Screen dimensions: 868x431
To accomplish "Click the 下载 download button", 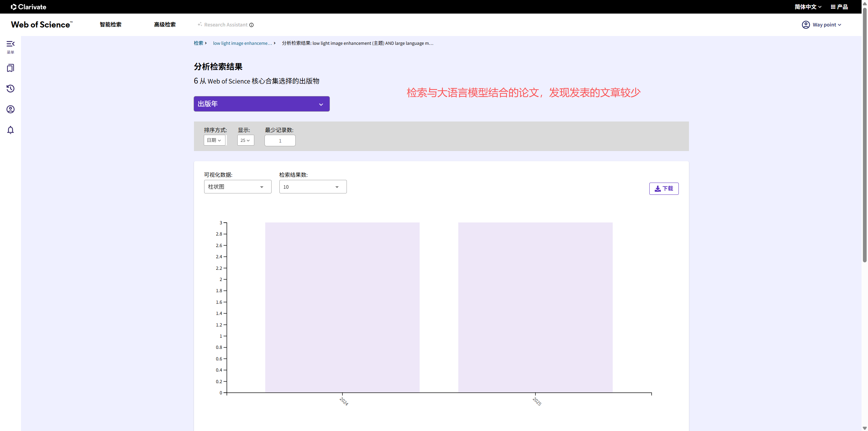I will pyautogui.click(x=664, y=189).
